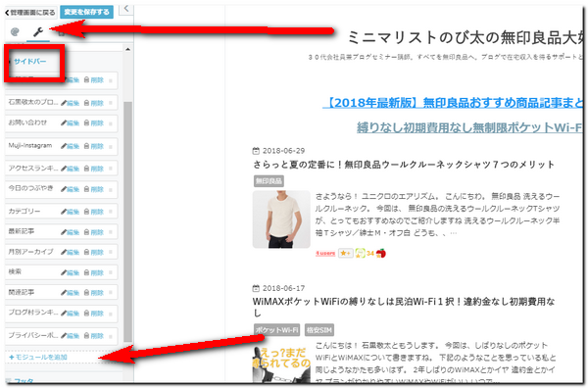Screen dimensions: 588x388
Task: Delete the Muji-Instagram module
Action: tap(94, 146)
